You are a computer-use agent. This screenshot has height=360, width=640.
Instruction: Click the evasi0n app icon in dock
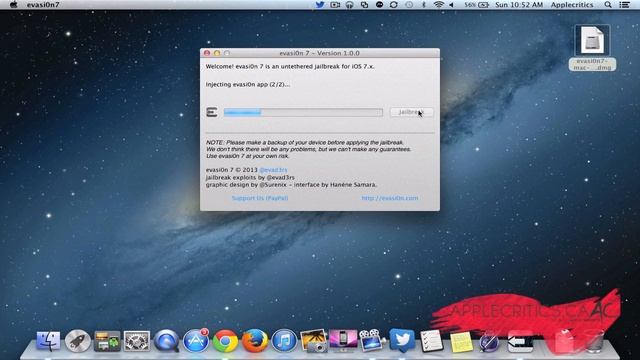[520, 342]
